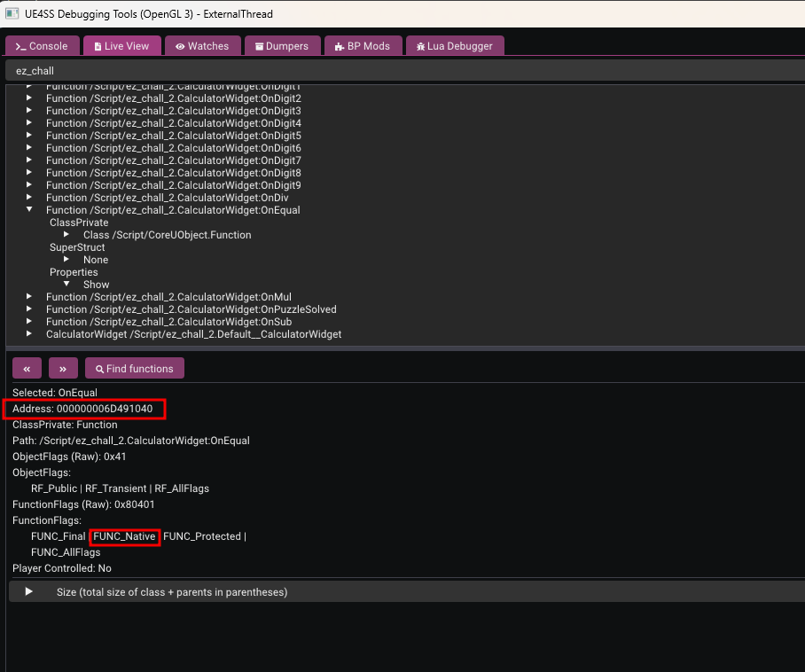Select the OnDigit5 function entry
The height and width of the screenshot is (672, 805).
pyautogui.click(x=174, y=136)
